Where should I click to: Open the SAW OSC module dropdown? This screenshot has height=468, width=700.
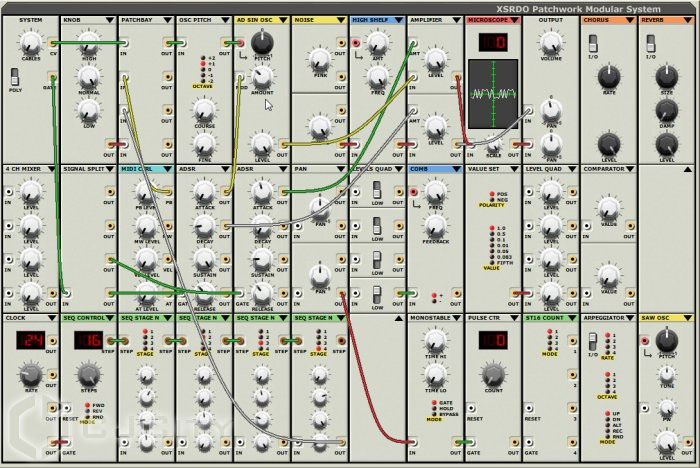tap(688, 318)
